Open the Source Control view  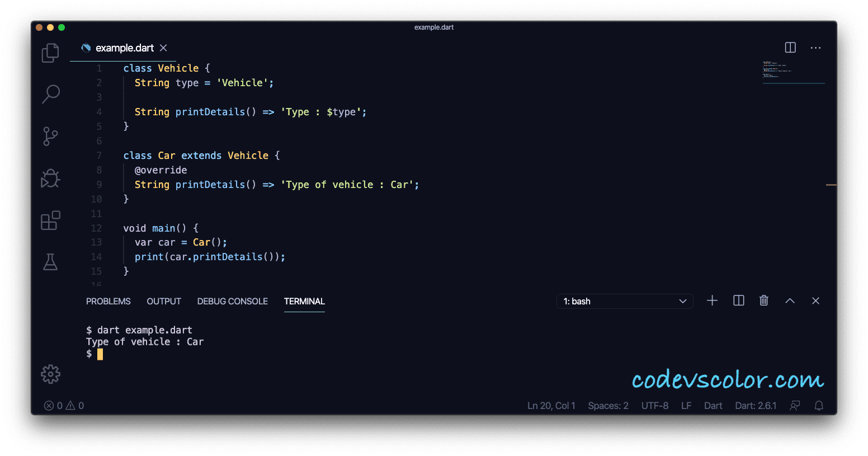pyautogui.click(x=50, y=136)
